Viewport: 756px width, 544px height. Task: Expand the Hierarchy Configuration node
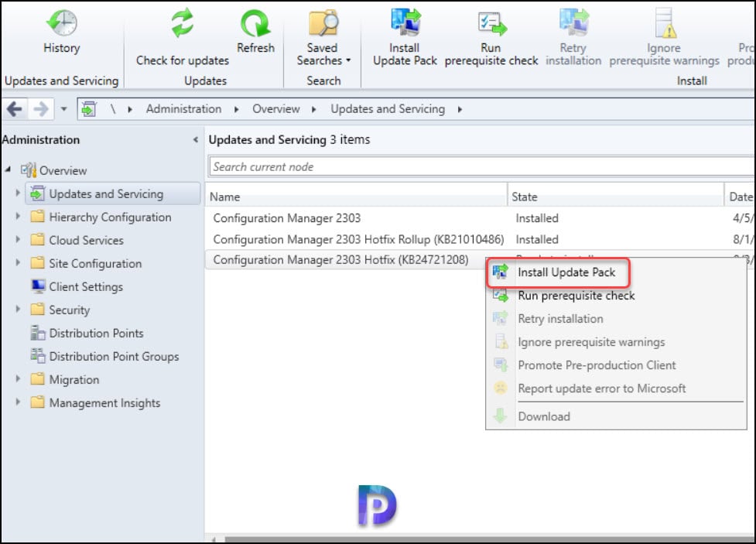(x=18, y=216)
